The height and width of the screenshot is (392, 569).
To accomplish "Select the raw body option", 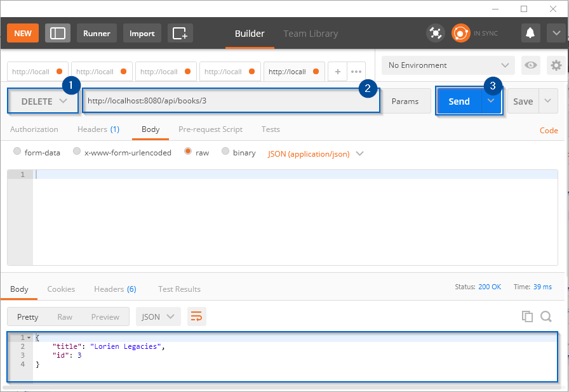I will coord(187,151).
